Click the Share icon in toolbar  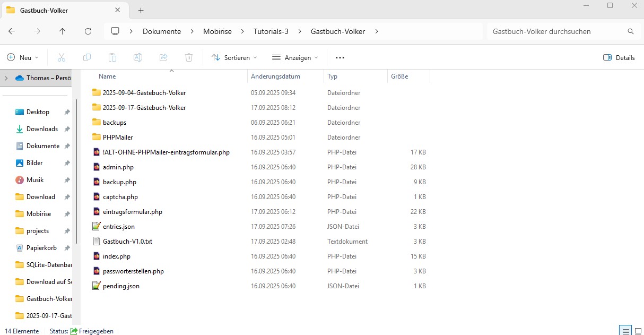[163, 57]
